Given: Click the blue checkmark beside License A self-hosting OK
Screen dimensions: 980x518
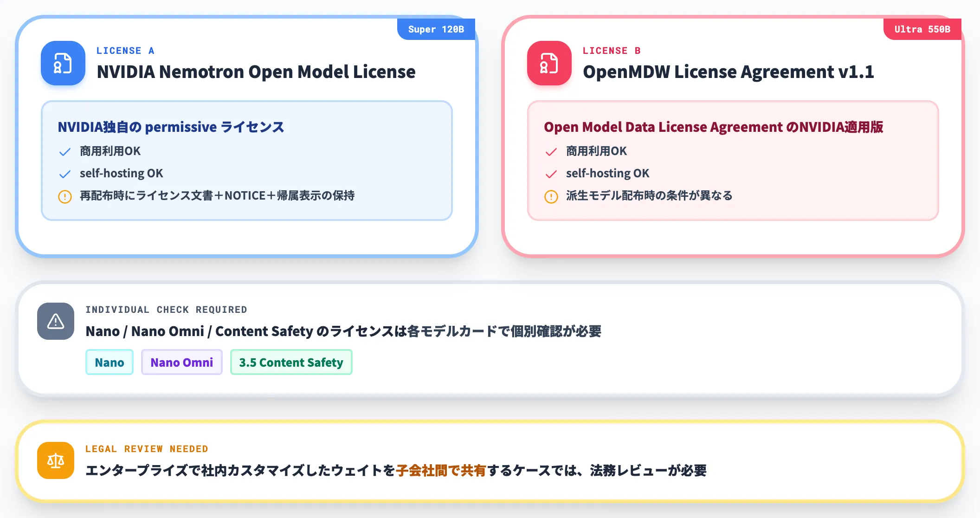Looking at the screenshot, I should pyautogui.click(x=65, y=174).
